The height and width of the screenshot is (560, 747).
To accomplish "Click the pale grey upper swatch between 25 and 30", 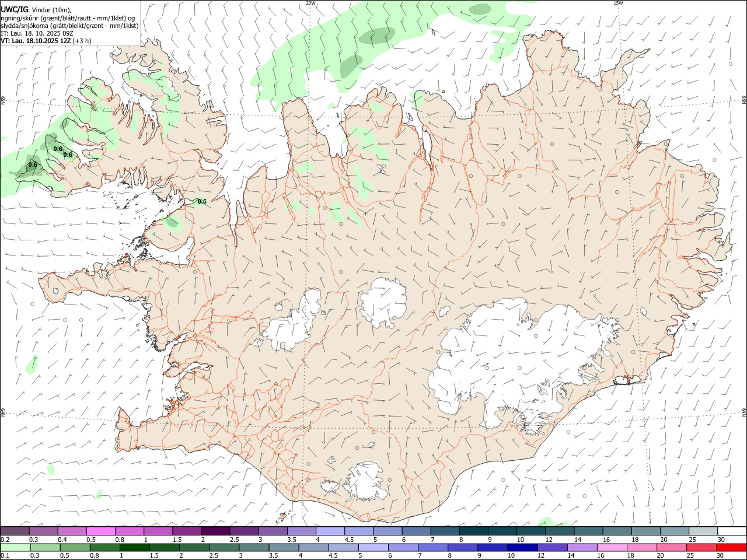I will click(x=703, y=531).
